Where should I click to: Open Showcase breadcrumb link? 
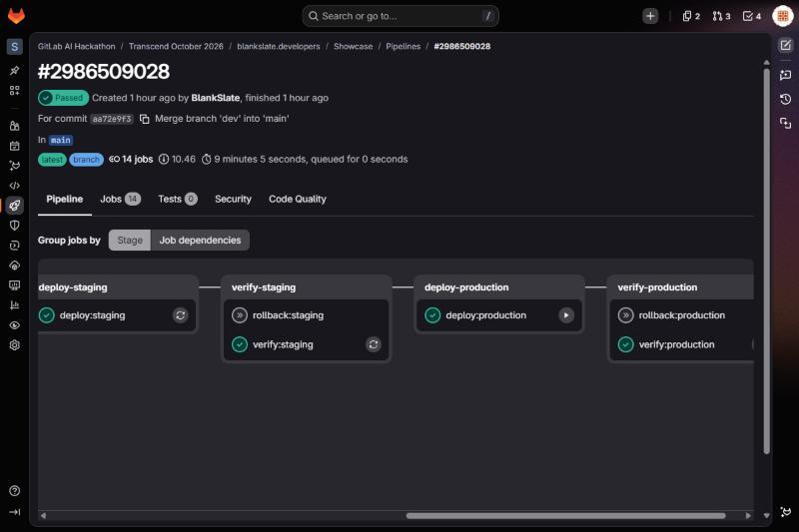[354, 46]
